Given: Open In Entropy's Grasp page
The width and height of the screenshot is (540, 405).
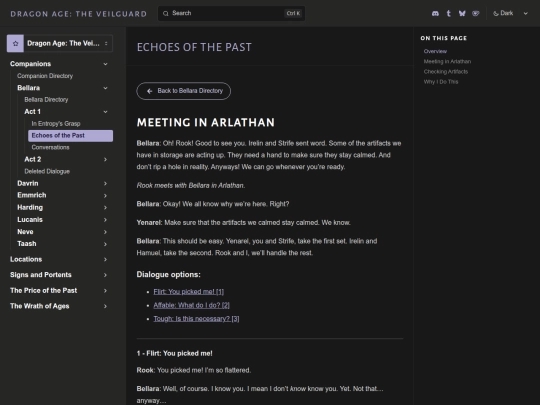Looking at the screenshot, I should [x=56, y=124].
